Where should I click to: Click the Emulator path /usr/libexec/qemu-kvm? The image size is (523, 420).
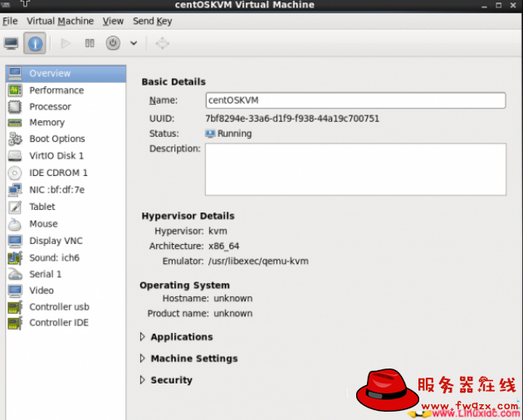[258, 261]
